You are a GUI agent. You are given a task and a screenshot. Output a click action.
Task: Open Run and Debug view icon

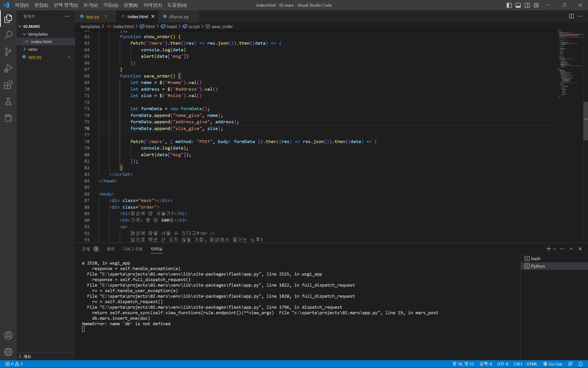click(8, 68)
